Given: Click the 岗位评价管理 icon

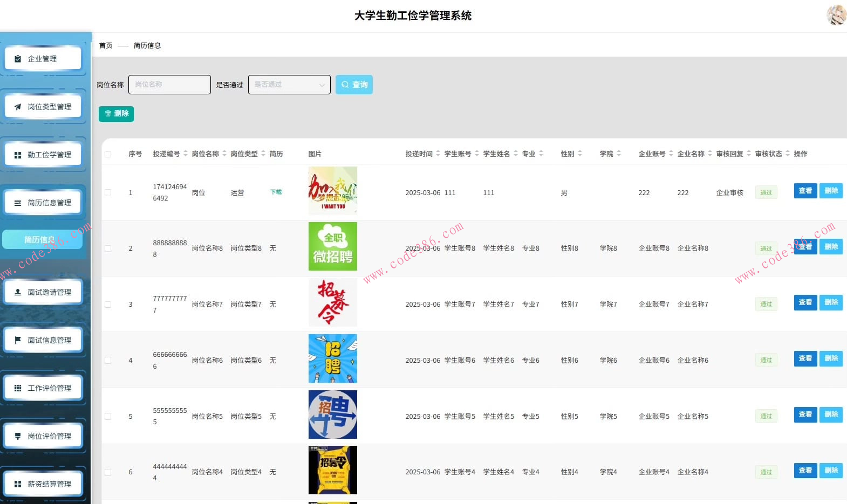Looking at the screenshot, I should point(18,436).
